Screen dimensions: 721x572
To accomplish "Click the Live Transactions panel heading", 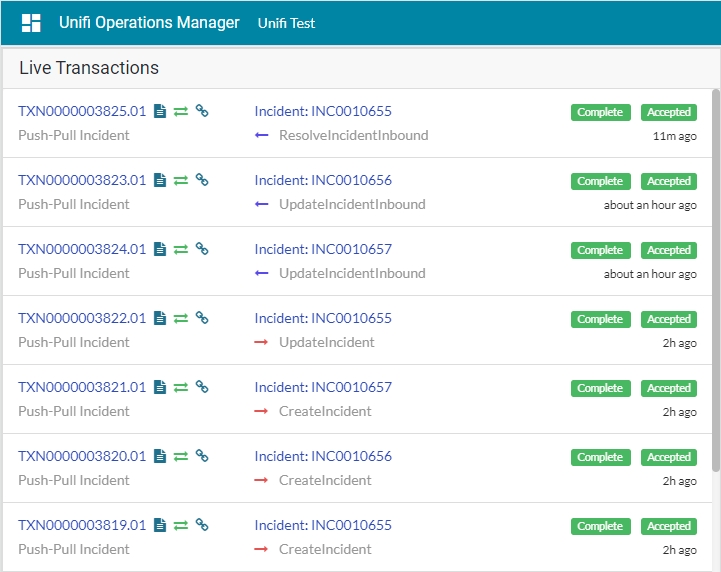I will click(x=89, y=68).
